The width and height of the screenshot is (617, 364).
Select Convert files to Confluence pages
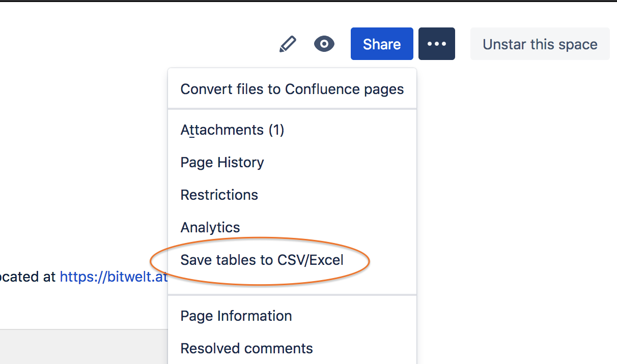point(292,89)
